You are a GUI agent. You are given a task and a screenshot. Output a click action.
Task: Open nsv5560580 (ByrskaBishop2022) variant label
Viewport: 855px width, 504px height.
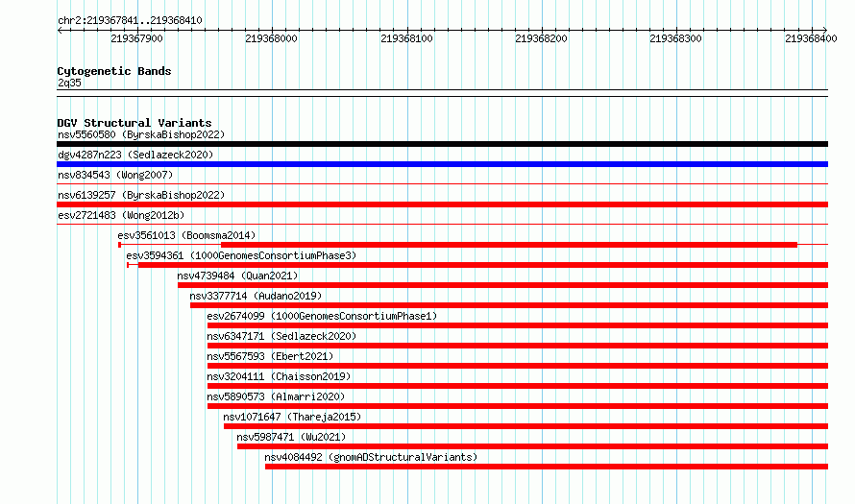click(141, 134)
